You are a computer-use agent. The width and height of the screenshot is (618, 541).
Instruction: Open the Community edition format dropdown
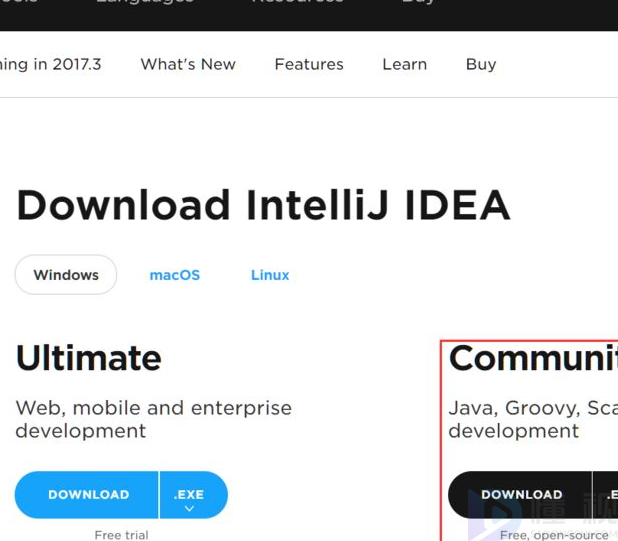[x=606, y=495]
